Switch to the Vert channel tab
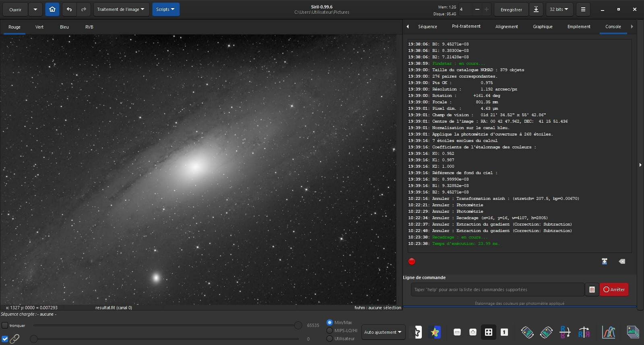Screen dimensions: 644x345 coord(39,27)
